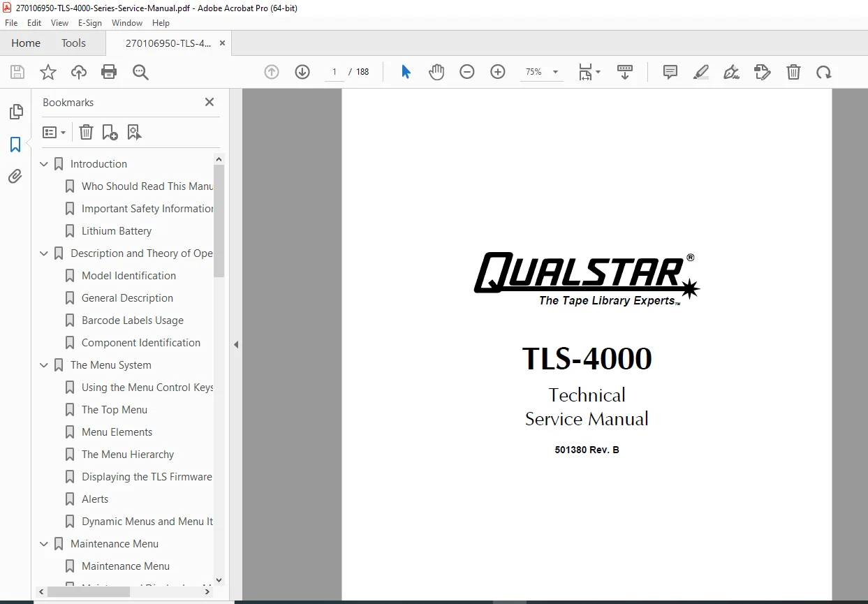Click the Save file icon
868x604 pixels.
[x=17, y=72]
